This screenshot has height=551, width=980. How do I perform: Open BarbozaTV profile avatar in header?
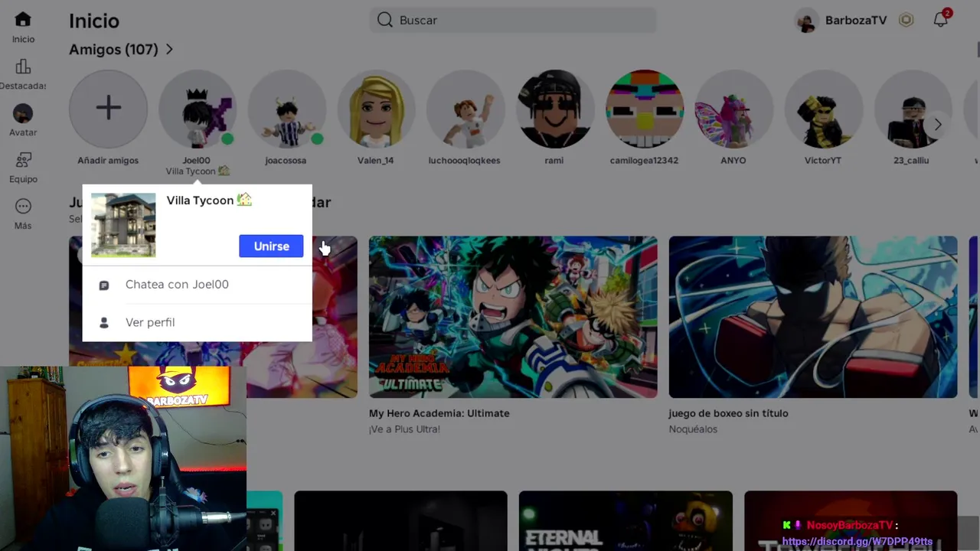click(x=807, y=21)
